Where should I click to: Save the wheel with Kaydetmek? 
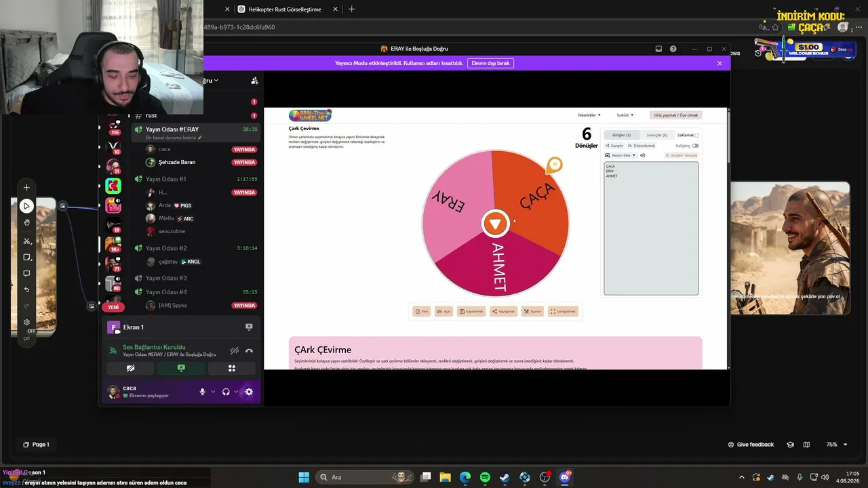click(471, 311)
